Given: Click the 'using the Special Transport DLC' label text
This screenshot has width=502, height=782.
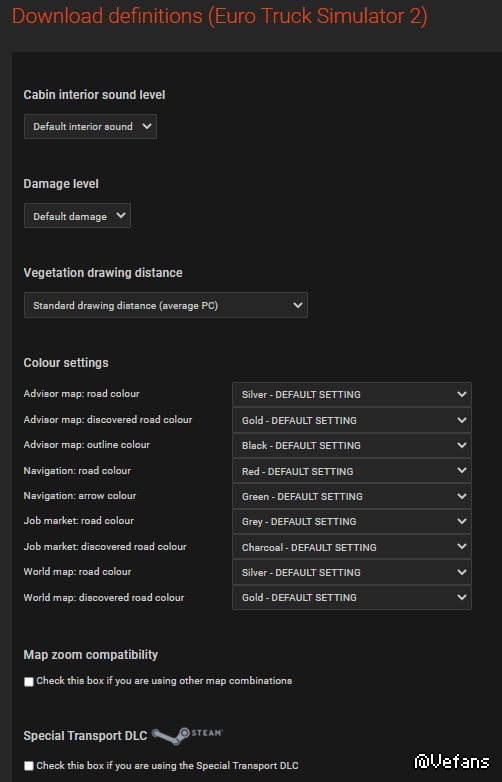Looking at the screenshot, I should pyautogui.click(x=167, y=766).
